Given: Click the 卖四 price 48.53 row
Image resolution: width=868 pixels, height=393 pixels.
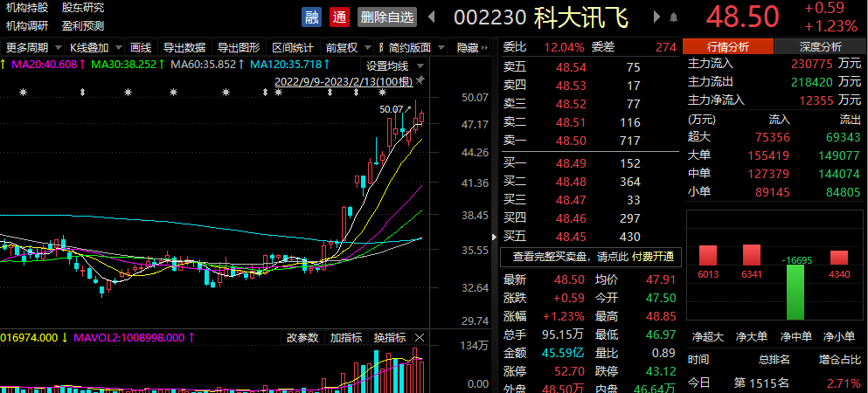Looking at the screenshot, I should 589,86.
